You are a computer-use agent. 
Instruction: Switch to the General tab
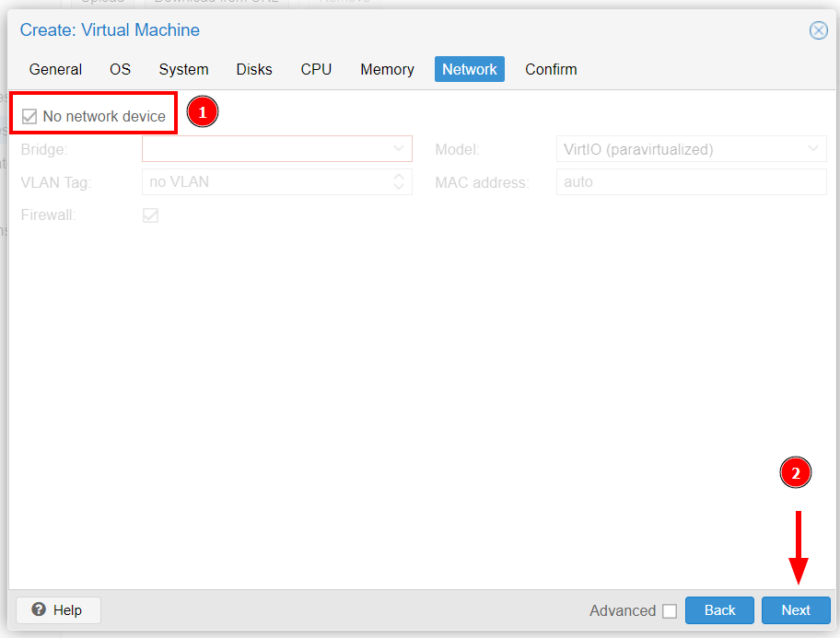click(x=55, y=69)
